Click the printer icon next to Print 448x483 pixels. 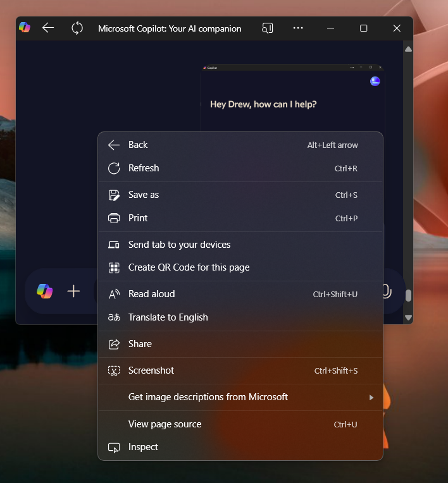(114, 218)
